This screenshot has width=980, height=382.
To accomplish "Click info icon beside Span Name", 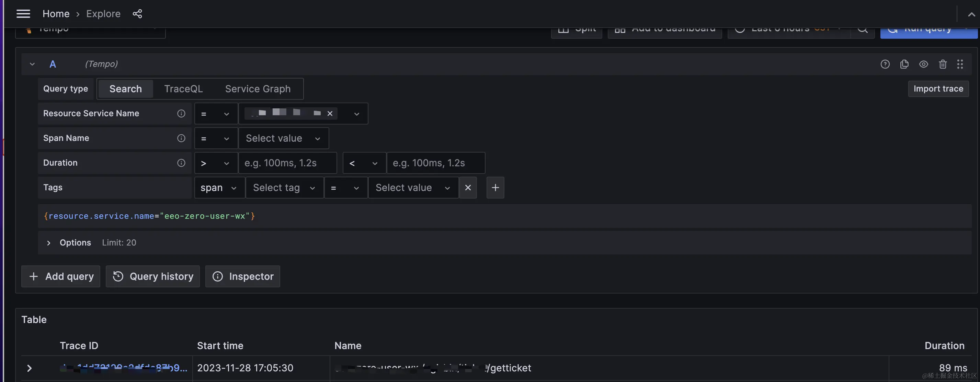I will (181, 138).
